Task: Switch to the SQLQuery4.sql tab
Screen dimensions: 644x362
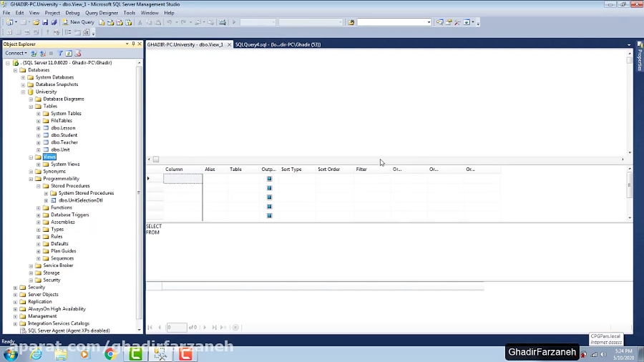Action: pos(278,44)
